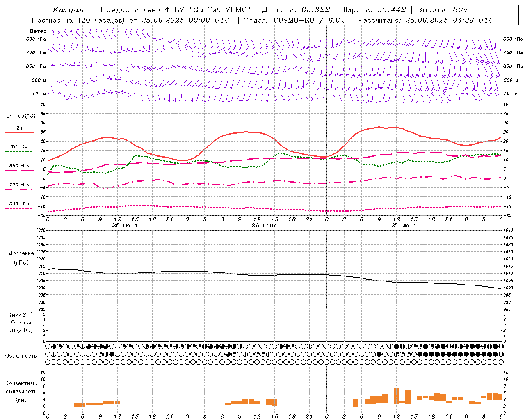Click the date label 26 июня
This screenshot has height=420, width=525.
(264, 226)
